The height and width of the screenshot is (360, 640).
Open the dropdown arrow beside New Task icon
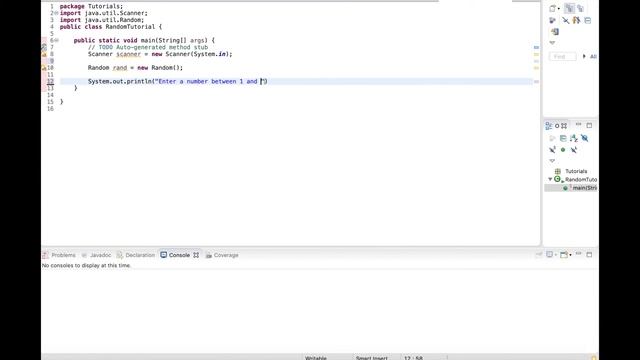[x=559, y=9]
